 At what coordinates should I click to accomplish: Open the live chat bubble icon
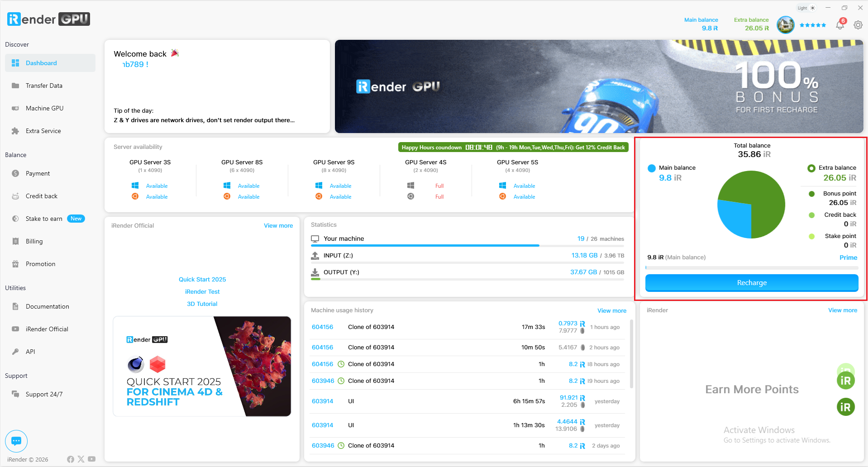(16, 441)
